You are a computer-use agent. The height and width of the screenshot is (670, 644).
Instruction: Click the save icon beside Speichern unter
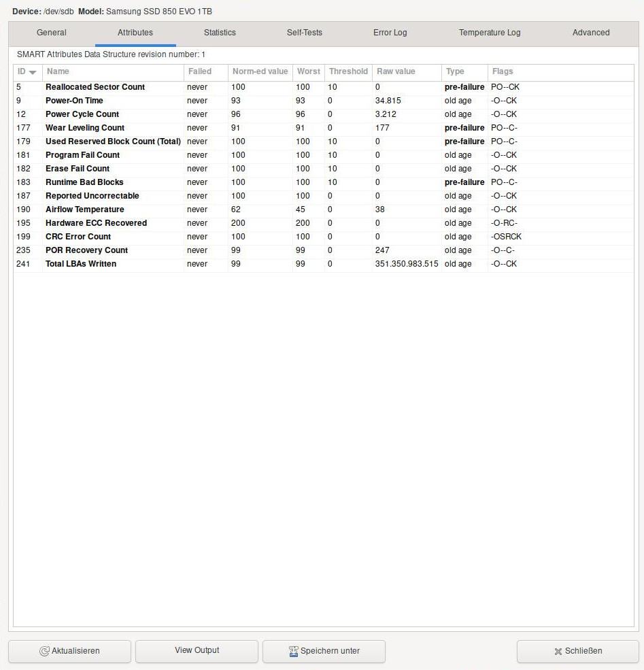coord(293,651)
